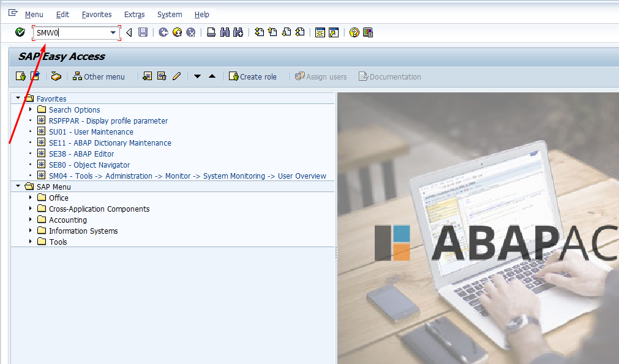Click the Save disk icon
The width and height of the screenshot is (619, 364).
[143, 32]
